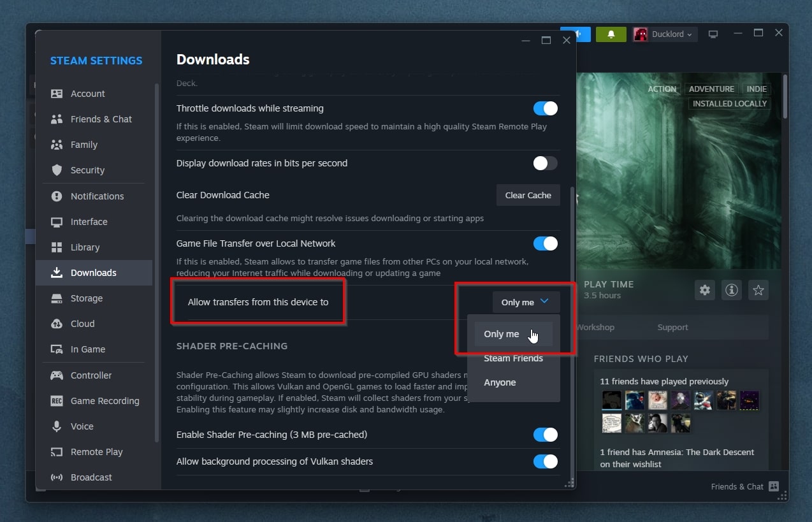Click the Library grid icon
The height and width of the screenshot is (522, 812).
click(x=57, y=247)
